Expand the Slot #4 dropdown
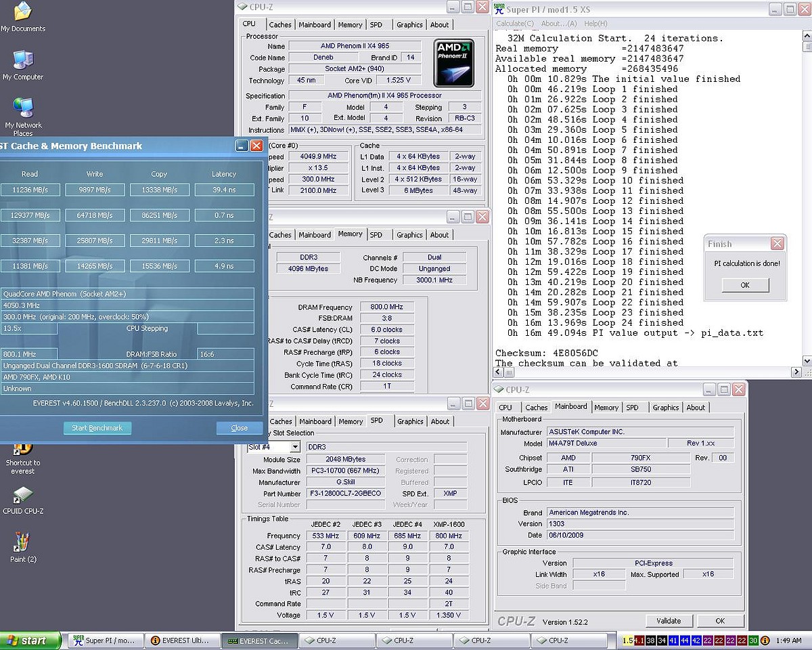This screenshot has width=812, height=650. pos(295,447)
